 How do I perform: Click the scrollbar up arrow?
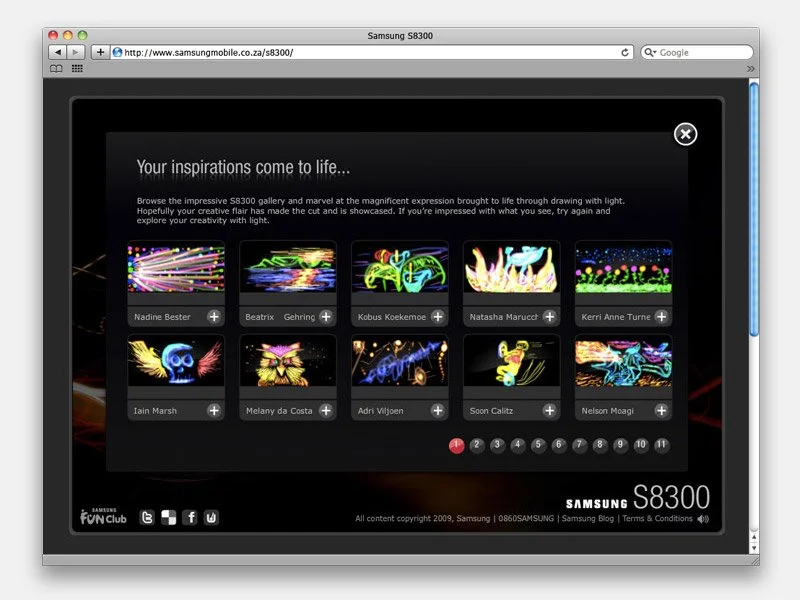[754, 537]
